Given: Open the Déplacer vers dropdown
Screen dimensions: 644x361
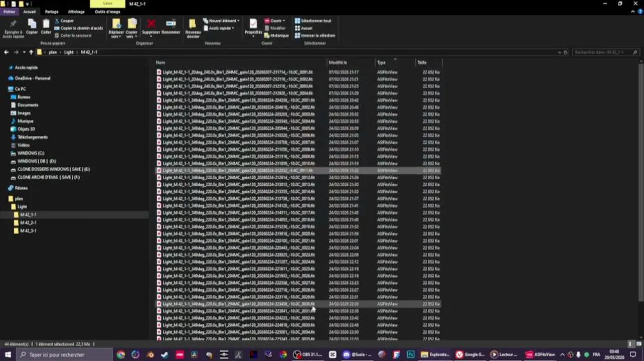Looking at the screenshot, I should [116, 29].
